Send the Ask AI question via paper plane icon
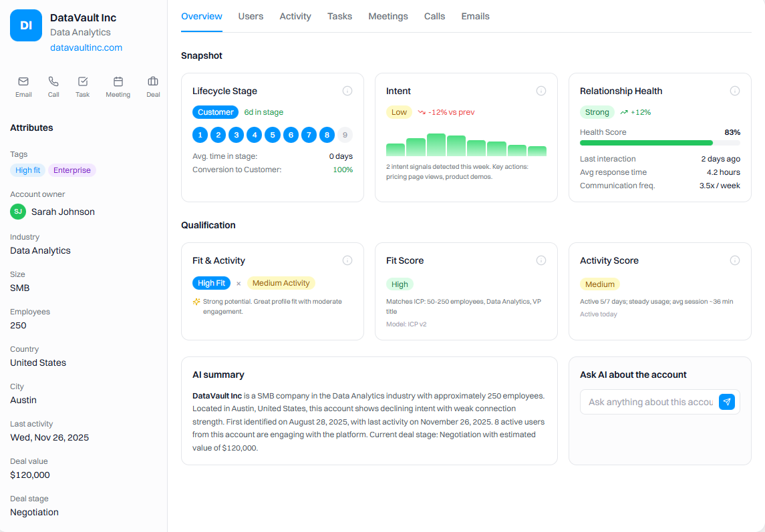 point(727,401)
